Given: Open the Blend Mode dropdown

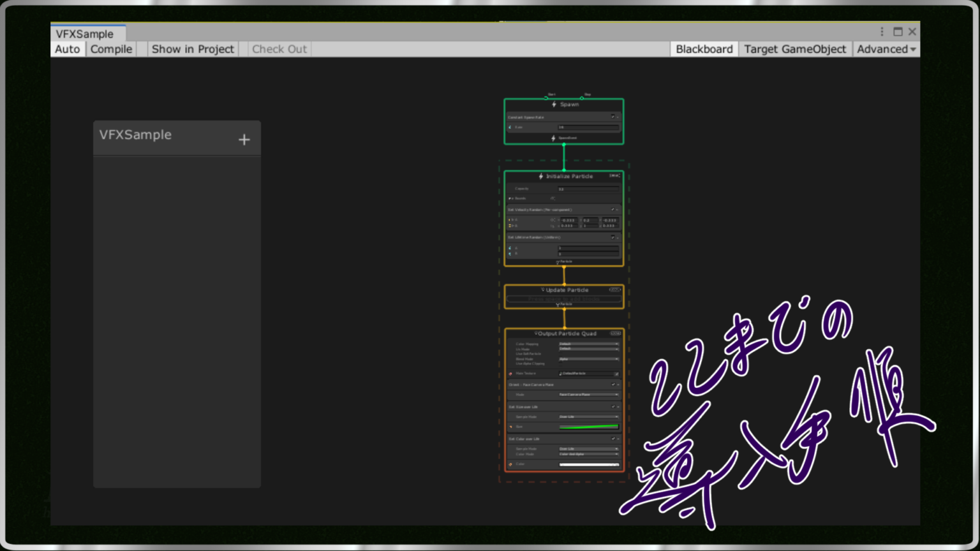Looking at the screenshot, I should tap(588, 359).
